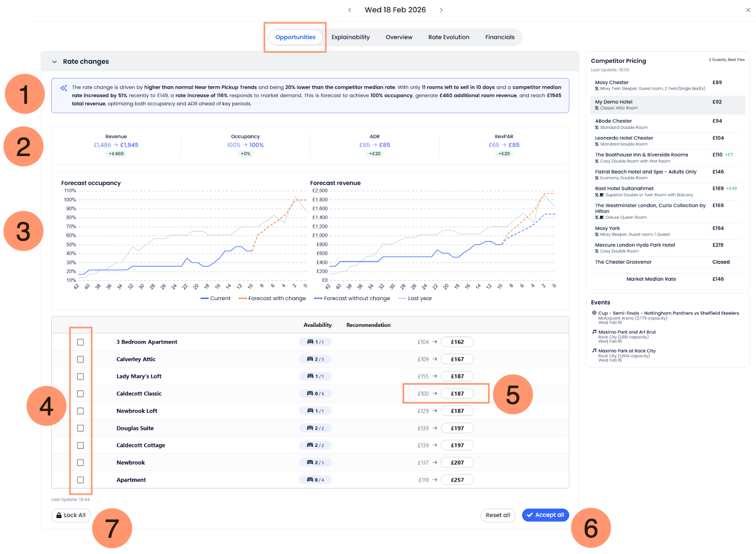
Task: Click the music note icon for Maximo Park and Art Brut
Action: [594, 332]
